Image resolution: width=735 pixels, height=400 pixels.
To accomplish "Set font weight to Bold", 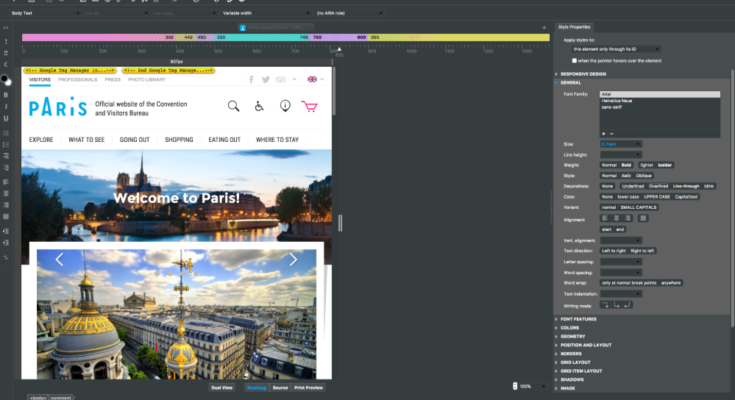I will [x=626, y=165].
